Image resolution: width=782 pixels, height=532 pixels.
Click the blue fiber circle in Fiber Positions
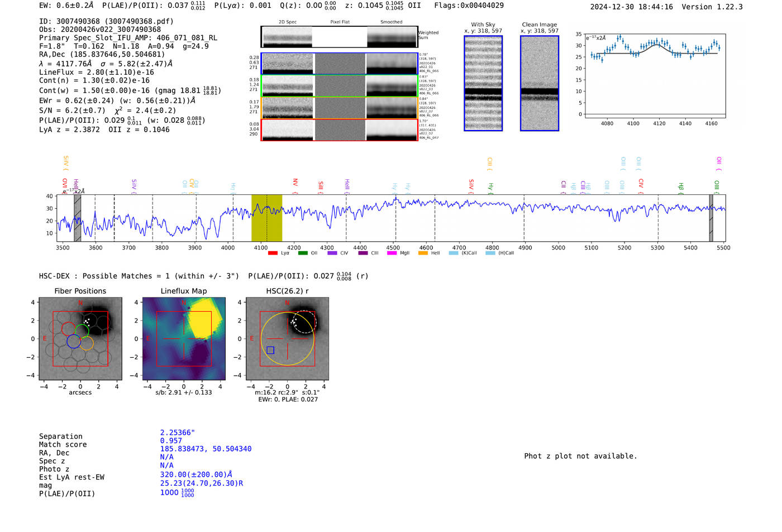pyautogui.click(x=73, y=341)
